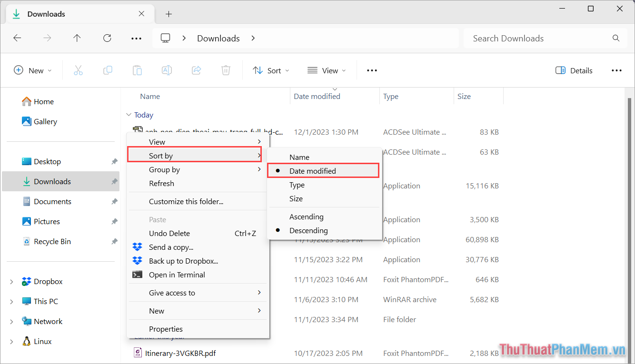Viewport: 635px width, 364px height.
Task: Click inside the Search Downloads field
Action: (524, 38)
